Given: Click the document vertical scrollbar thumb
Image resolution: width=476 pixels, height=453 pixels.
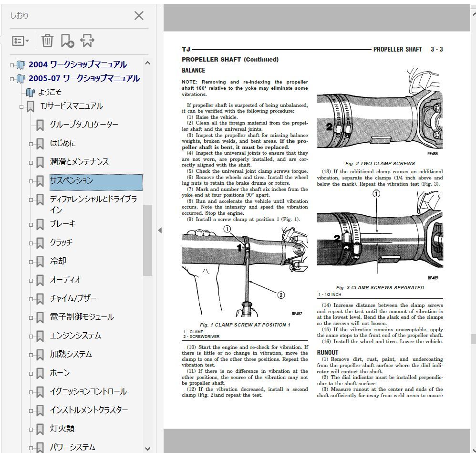Looking at the screenshot, I should [473, 339].
